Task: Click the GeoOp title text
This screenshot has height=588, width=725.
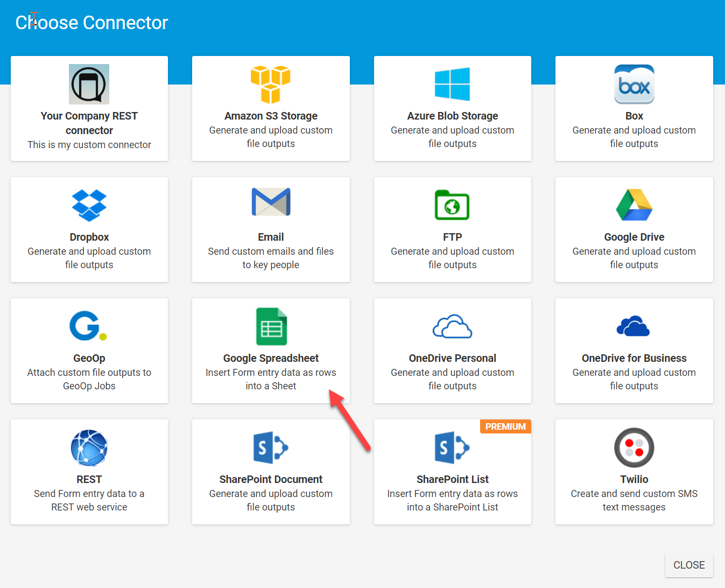Action: coord(89,358)
